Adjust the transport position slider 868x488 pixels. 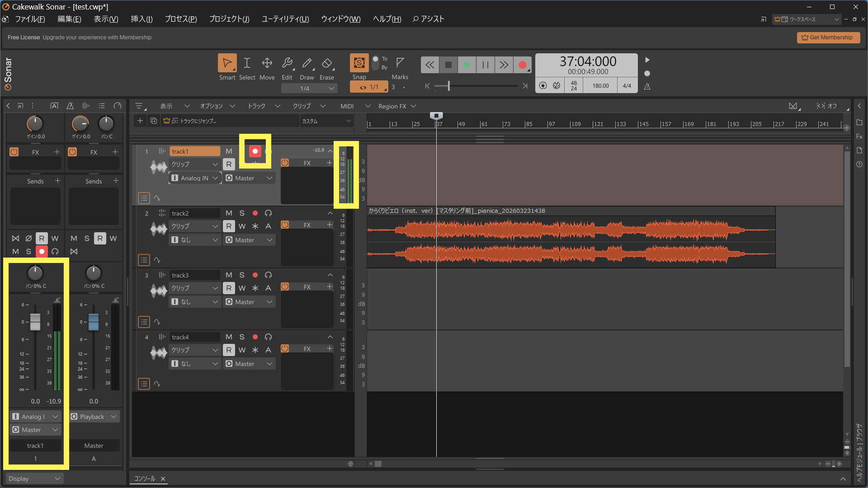448,86
